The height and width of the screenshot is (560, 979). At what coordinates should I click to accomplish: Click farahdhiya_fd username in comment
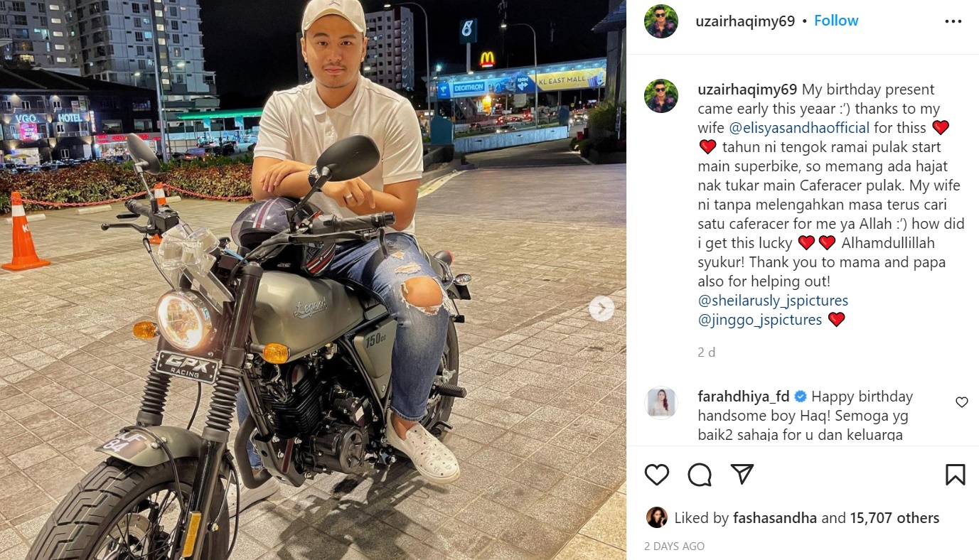click(744, 397)
